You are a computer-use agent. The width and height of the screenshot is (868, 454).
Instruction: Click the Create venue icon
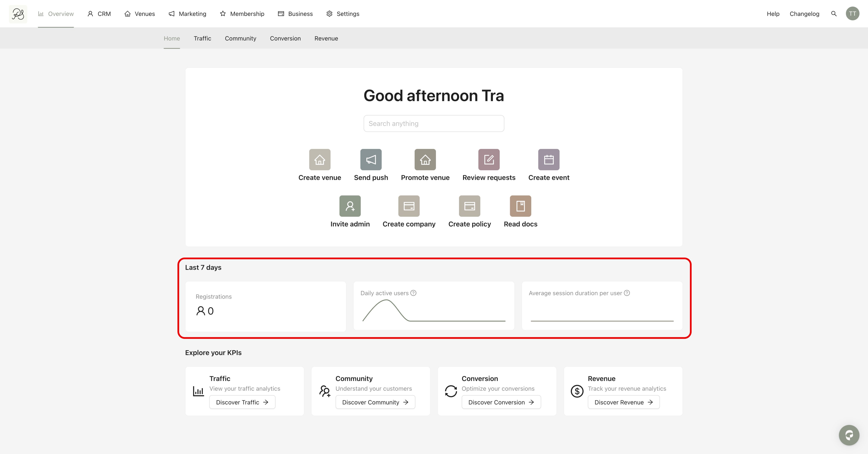pyautogui.click(x=319, y=160)
